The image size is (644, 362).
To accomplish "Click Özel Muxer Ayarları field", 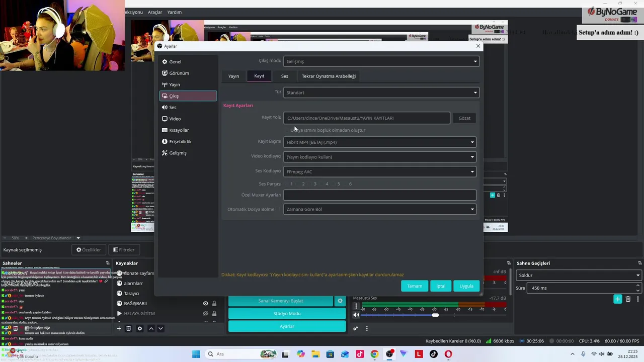I will tap(379, 195).
